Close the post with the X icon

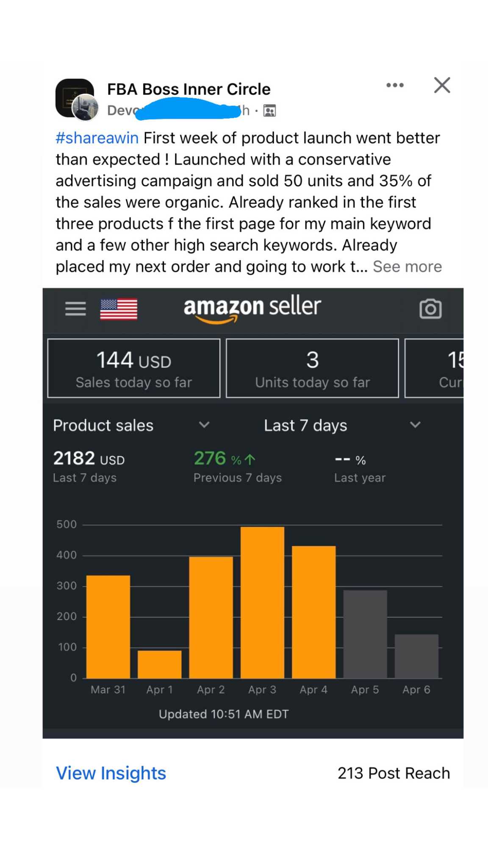(x=442, y=85)
